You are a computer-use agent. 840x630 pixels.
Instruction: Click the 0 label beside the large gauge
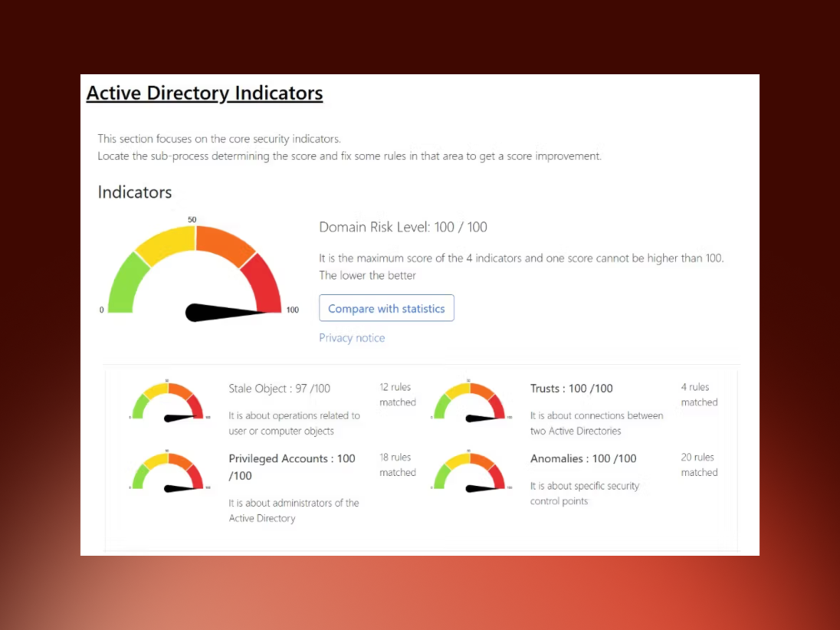[x=102, y=310]
